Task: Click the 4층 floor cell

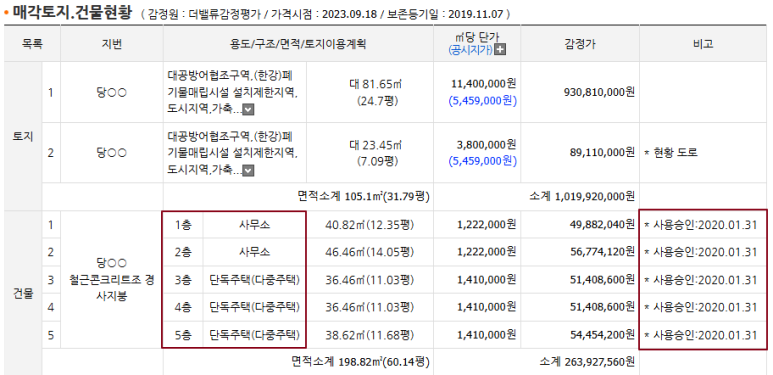Action: 182,307
